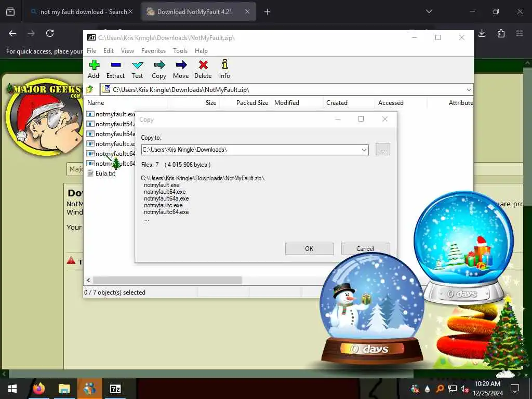Image resolution: width=532 pixels, height=399 pixels.
Task: Click the Firefox View icon
Action: point(10,12)
